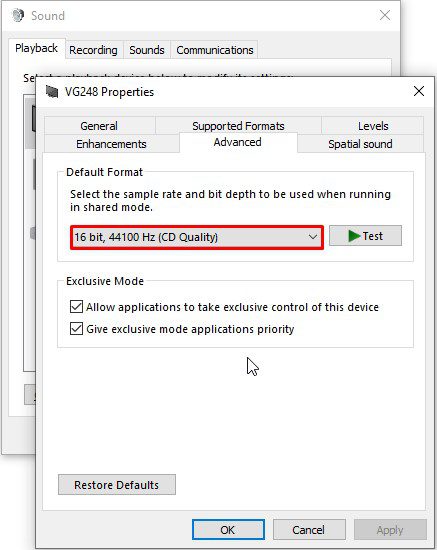Open the Spatial sound tab
437x550 pixels.
[360, 144]
